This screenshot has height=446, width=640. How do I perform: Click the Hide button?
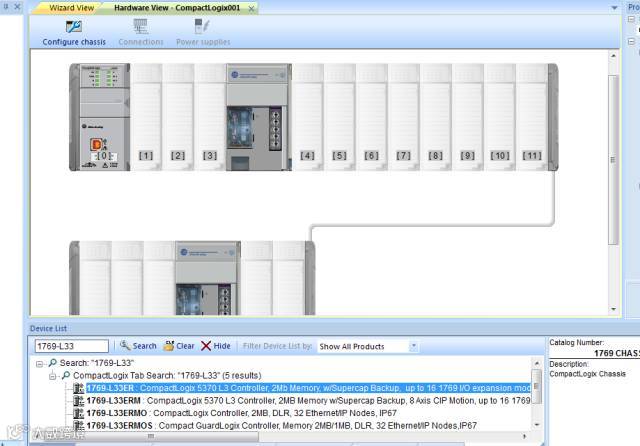(216, 346)
